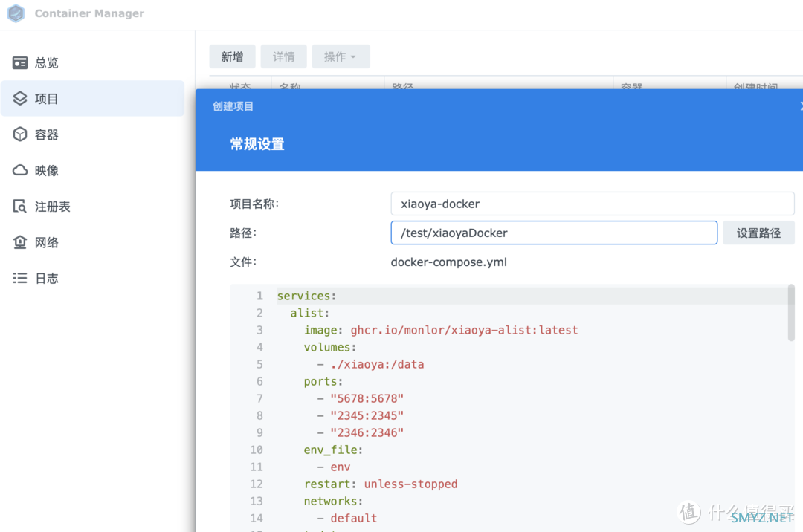Go to the 容器 section
Screen dimensions: 803x532
[92, 134]
